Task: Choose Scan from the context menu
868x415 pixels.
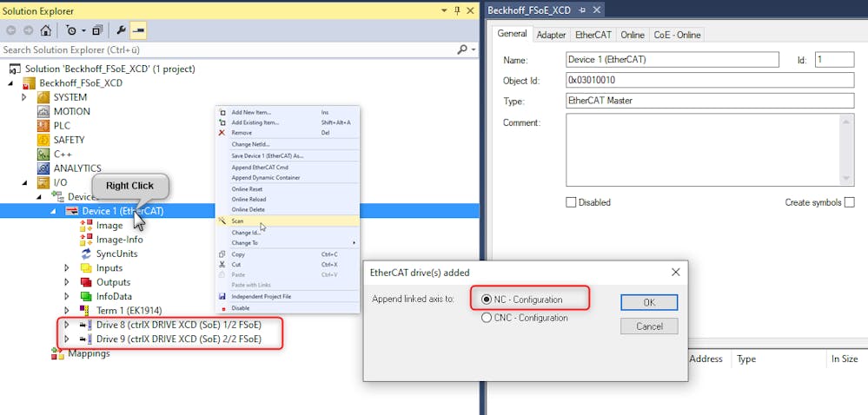Action: click(288, 221)
